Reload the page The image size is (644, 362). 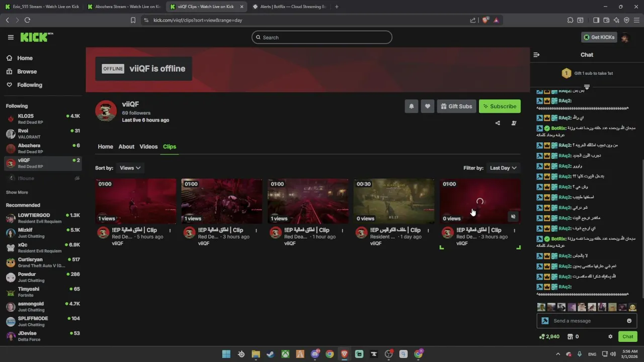click(27, 20)
